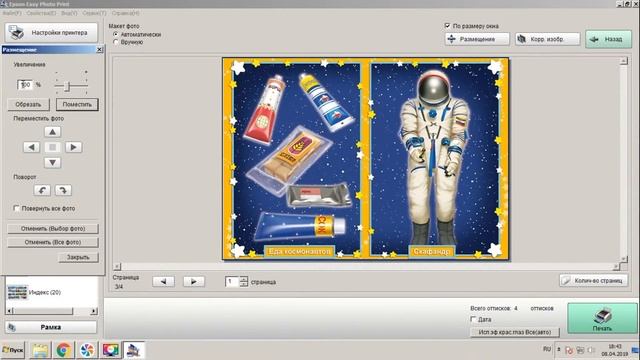Click left arrow of layout list scrollbar
The width and height of the screenshot is (640, 360).
[x=9, y=311]
